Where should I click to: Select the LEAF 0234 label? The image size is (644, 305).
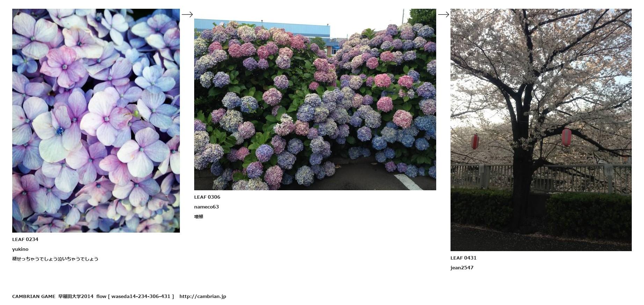point(25,239)
